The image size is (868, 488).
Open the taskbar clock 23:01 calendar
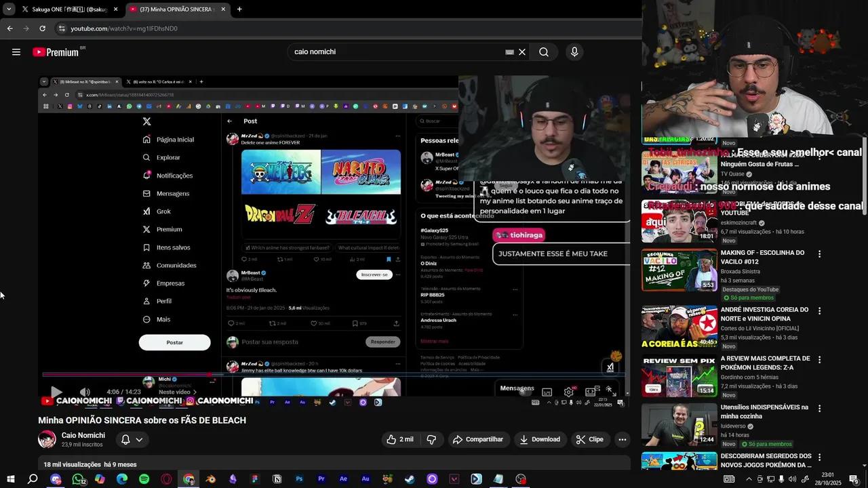[x=828, y=479]
